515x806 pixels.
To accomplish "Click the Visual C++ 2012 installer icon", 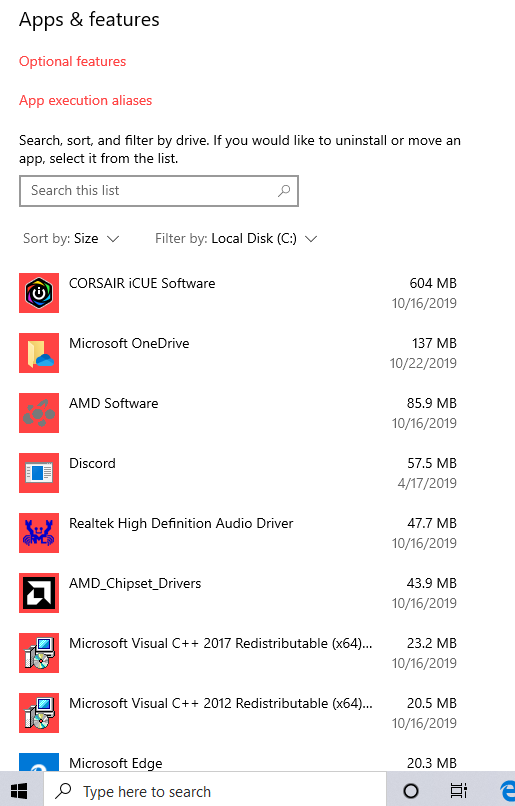I will point(39,713).
